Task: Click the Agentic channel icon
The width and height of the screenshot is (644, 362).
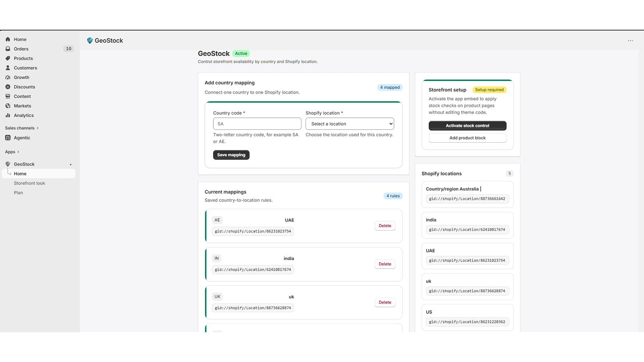Action: click(8, 138)
